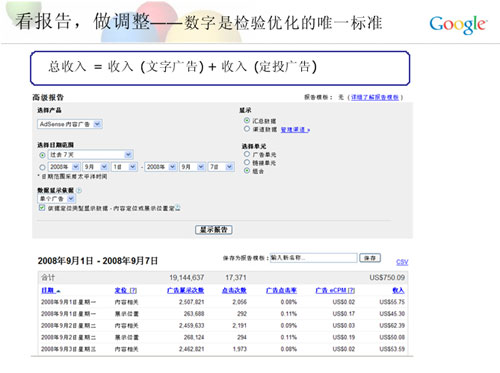Viewport: 500px width, 373px height.
Task: Click the revenue cell US$45.30
Action: (x=392, y=314)
